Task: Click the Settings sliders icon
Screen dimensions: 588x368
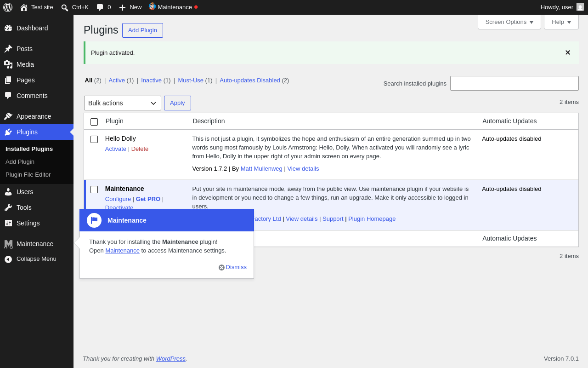Action: (8, 223)
